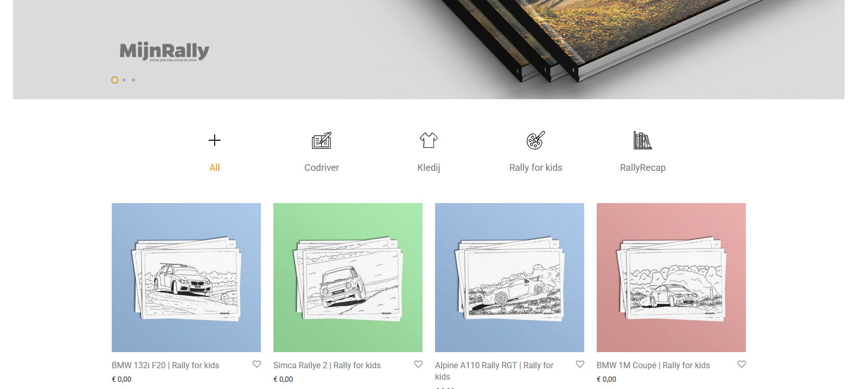Screen dimensions: 868x389
Task: Select the Rally for kids palette icon
Action: pyautogui.click(x=536, y=140)
